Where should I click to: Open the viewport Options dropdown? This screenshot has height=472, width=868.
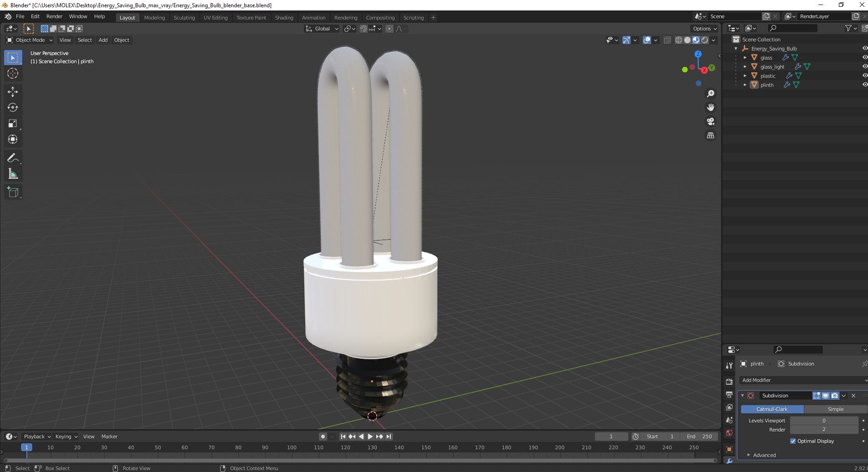pyautogui.click(x=705, y=29)
